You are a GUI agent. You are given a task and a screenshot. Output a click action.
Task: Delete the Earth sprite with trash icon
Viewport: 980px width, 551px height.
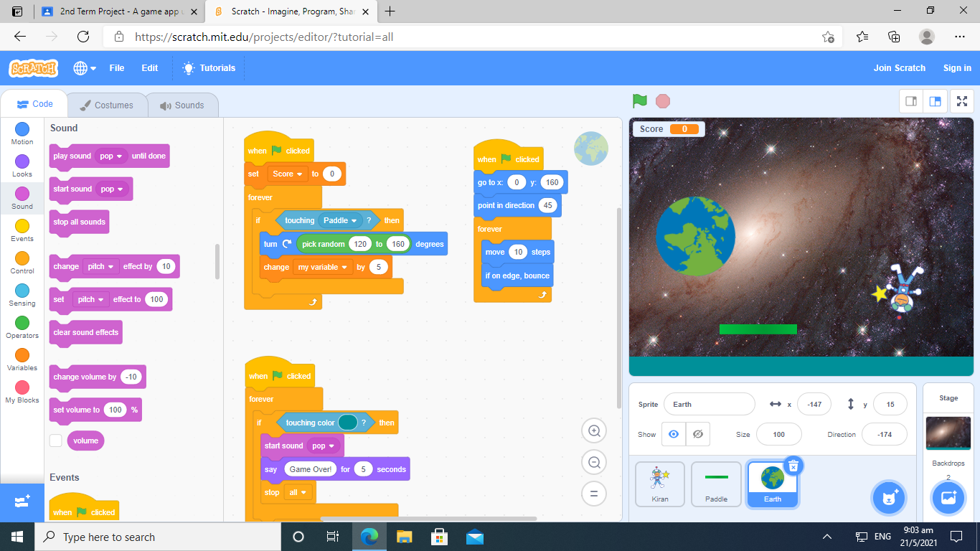pos(793,466)
